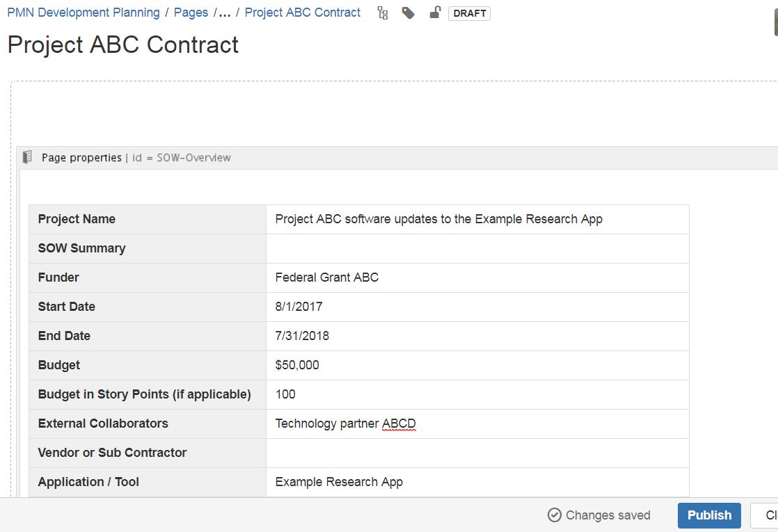Viewport: 778px width, 532px height.
Task: Click the partially visible Close button
Action: pos(768,515)
